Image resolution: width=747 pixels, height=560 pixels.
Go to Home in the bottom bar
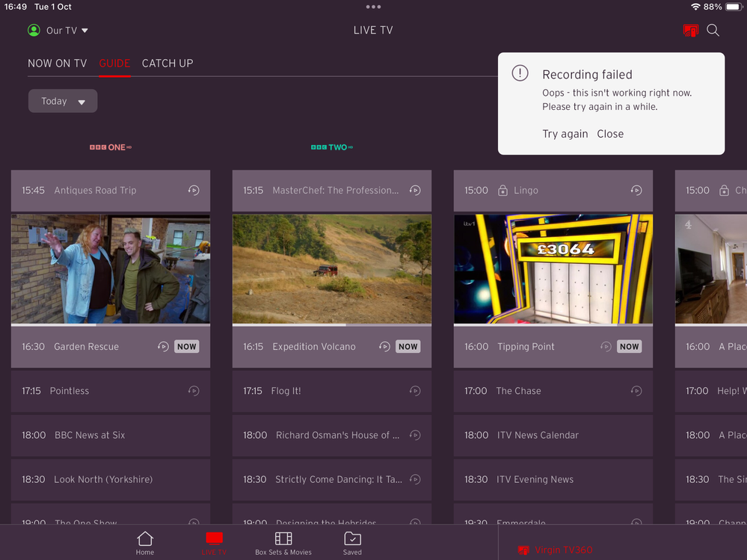[145, 544]
